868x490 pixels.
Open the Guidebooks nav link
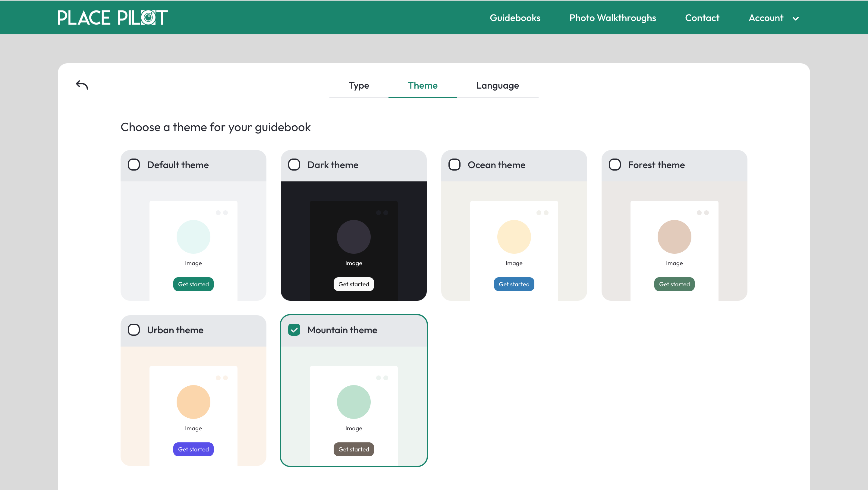coord(515,18)
